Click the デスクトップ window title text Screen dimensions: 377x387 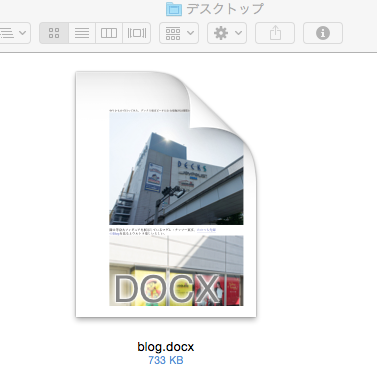coord(225,9)
